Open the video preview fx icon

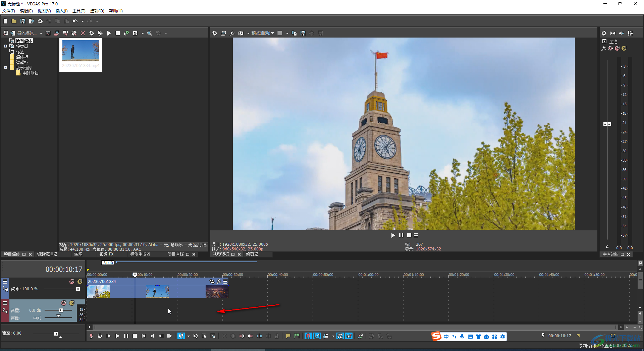coord(232,33)
